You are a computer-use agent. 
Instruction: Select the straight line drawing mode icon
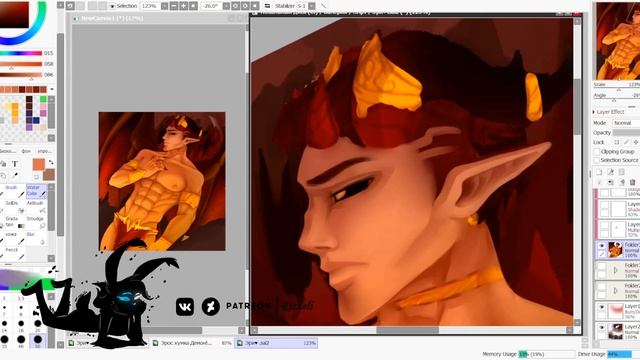pyautogui.click(x=324, y=6)
